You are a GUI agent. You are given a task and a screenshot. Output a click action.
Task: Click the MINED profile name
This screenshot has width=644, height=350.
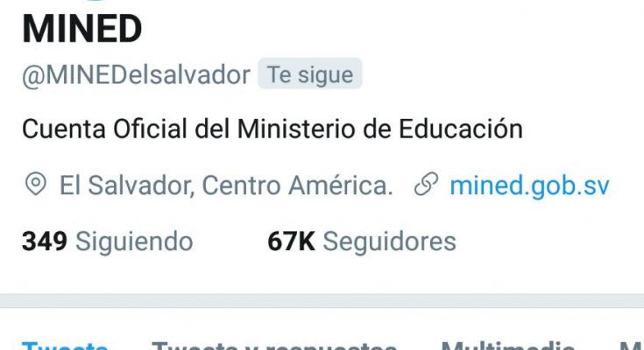coord(81,29)
